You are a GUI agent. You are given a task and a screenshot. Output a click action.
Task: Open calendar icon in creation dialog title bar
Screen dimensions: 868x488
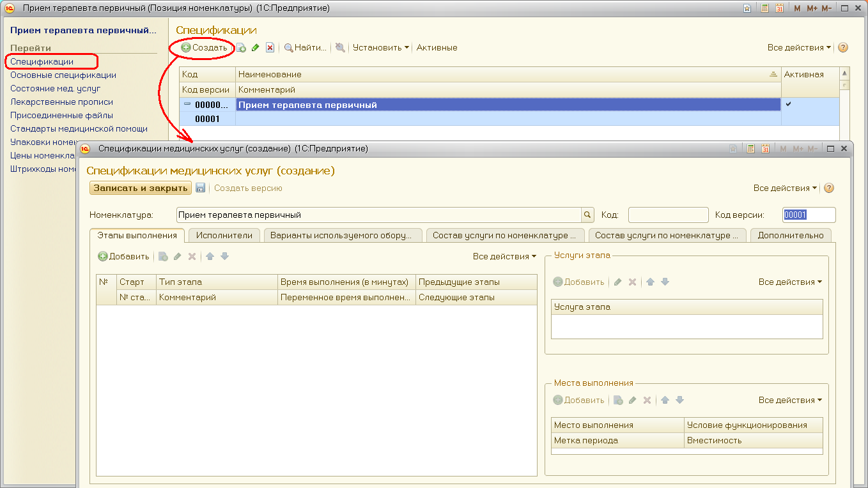point(766,148)
